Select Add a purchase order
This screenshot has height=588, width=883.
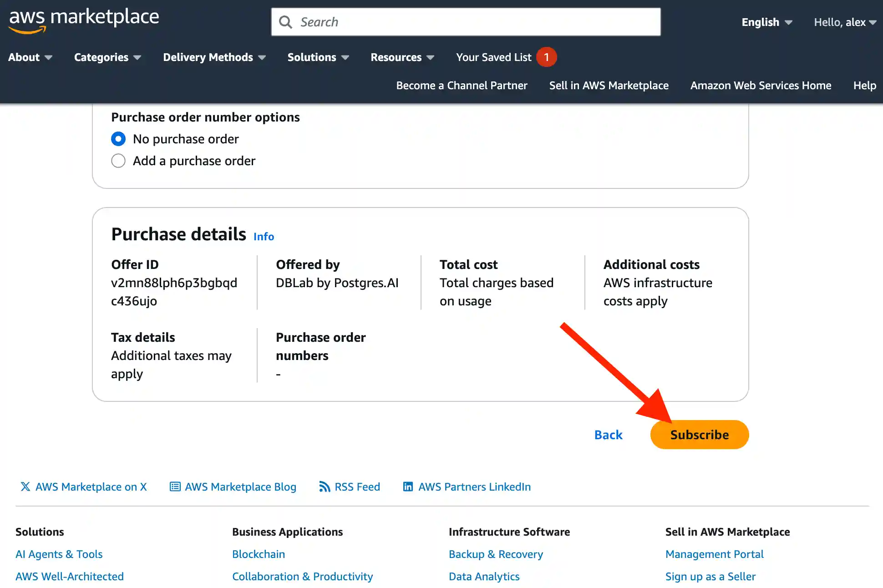[118, 161]
